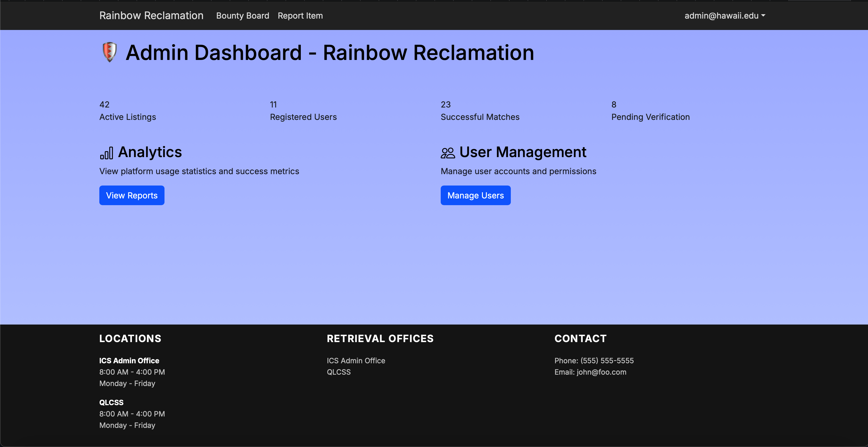
Task: Click the Successful Matches stat showing 23
Action: [480, 111]
